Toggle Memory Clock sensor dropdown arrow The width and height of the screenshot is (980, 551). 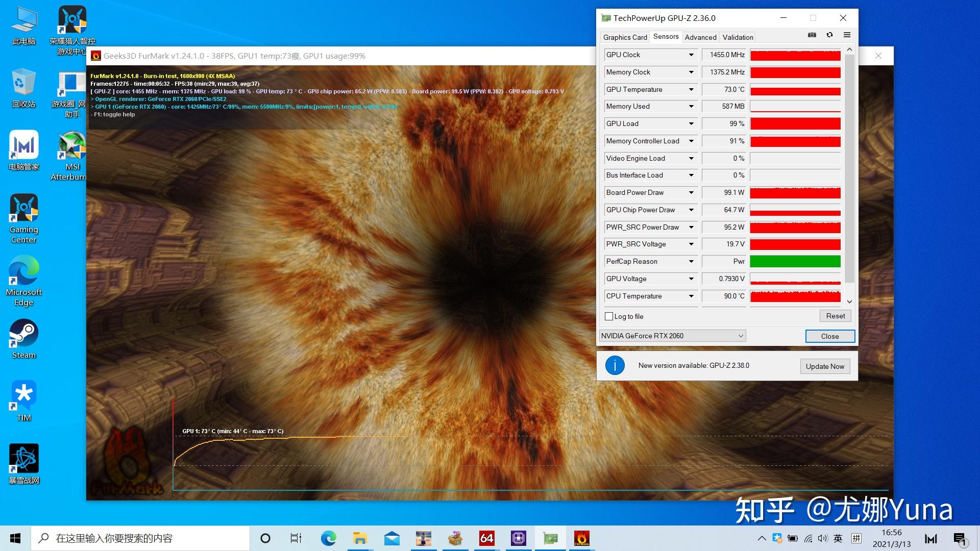[x=690, y=72]
